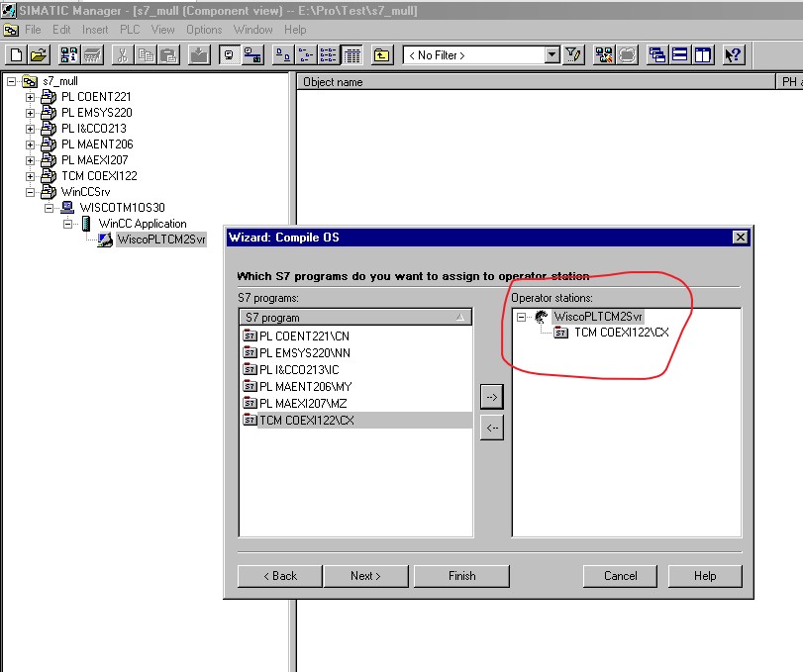Open the PLC menu
This screenshot has height=672, width=803.
(x=130, y=30)
